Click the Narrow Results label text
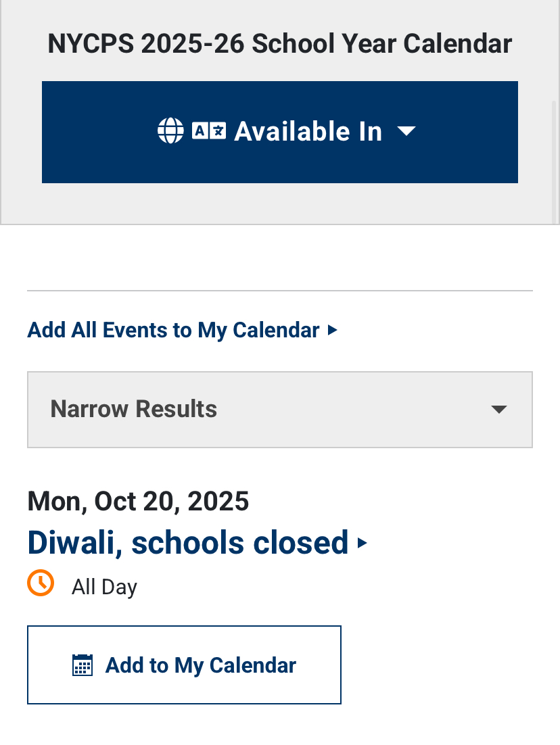560x745 pixels. pos(133,409)
